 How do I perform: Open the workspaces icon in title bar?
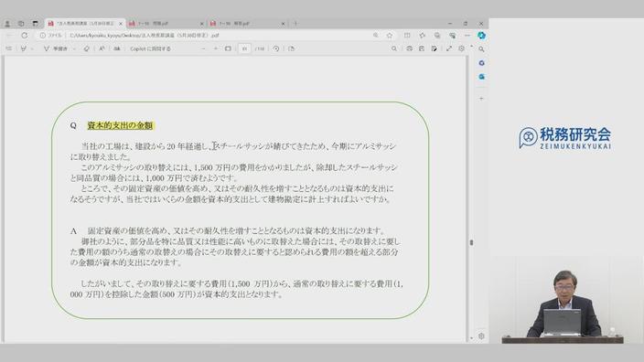21,24
